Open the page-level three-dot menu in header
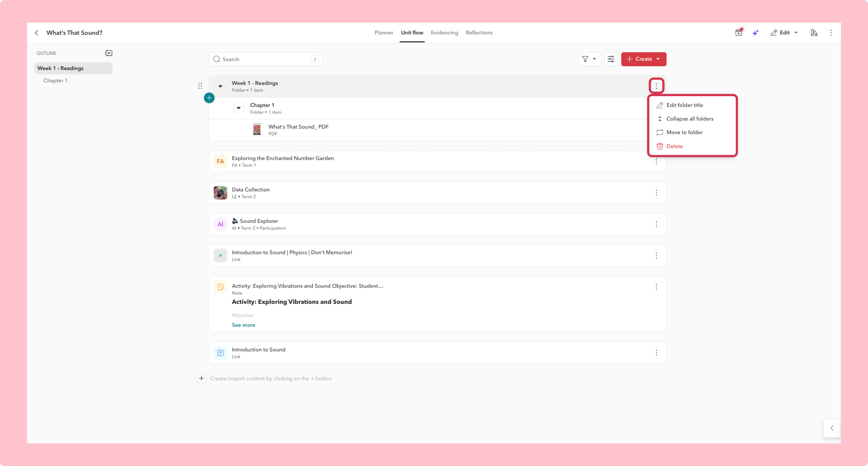This screenshot has height=466, width=868. point(831,33)
